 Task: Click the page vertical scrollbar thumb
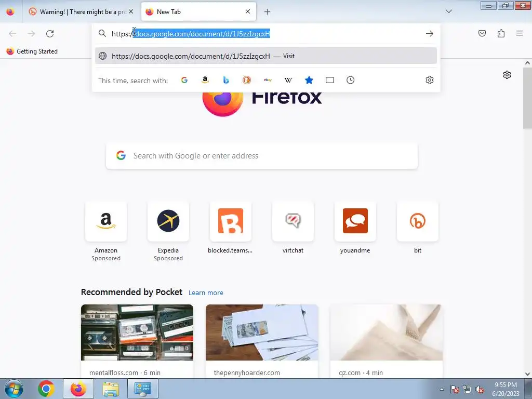[x=527, y=98]
